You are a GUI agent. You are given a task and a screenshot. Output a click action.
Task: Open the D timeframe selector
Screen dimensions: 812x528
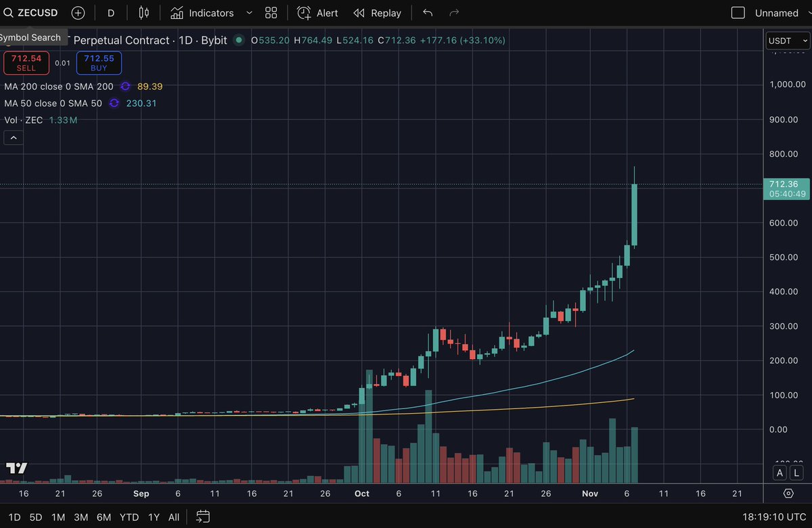(x=111, y=13)
